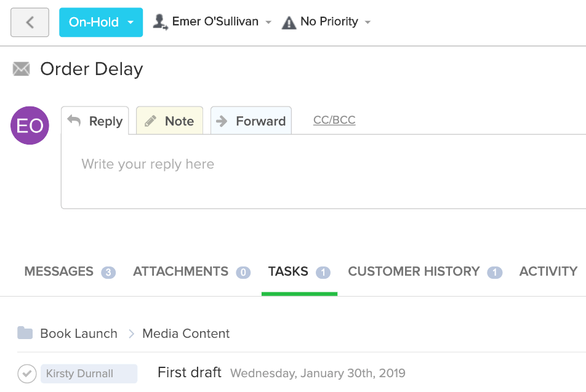
Task: Click the Kirsty Durnall assignee tag
Action: coord(89,374)
